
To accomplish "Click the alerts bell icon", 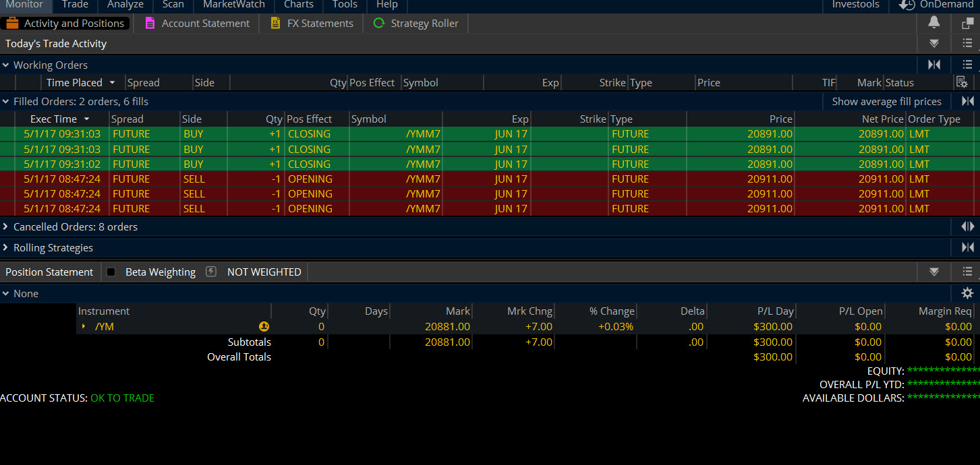I will pos(934,23).
